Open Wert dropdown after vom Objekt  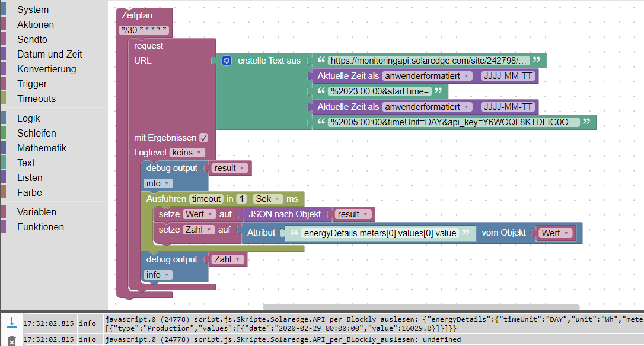click(555, 233)
